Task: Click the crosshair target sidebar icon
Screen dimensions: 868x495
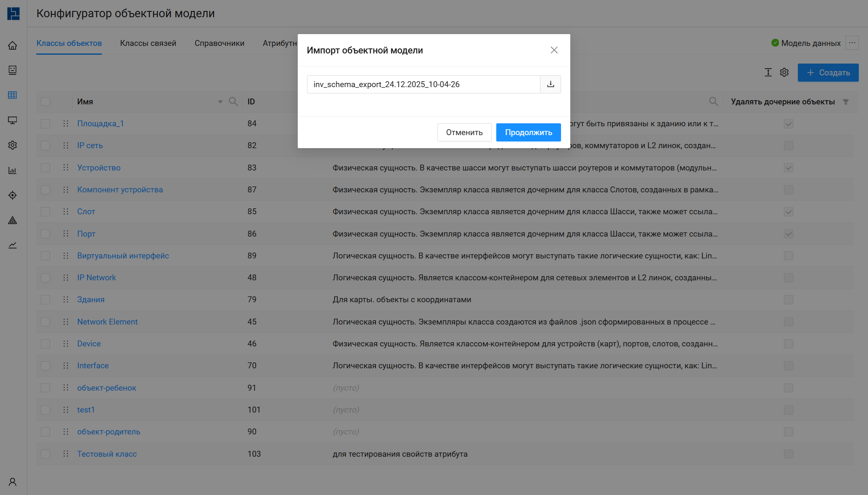Action: pos(13,195)
